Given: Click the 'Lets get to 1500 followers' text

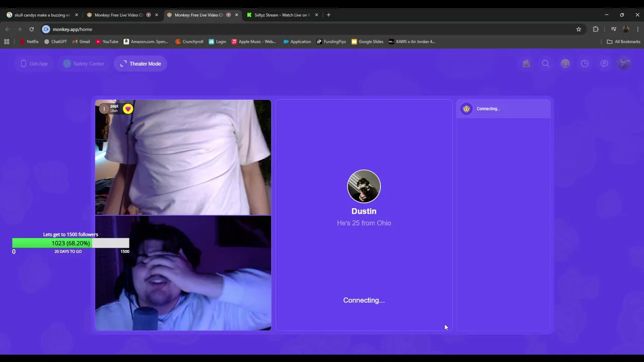Looking at the screenshot, I should (x=70, y=234).
